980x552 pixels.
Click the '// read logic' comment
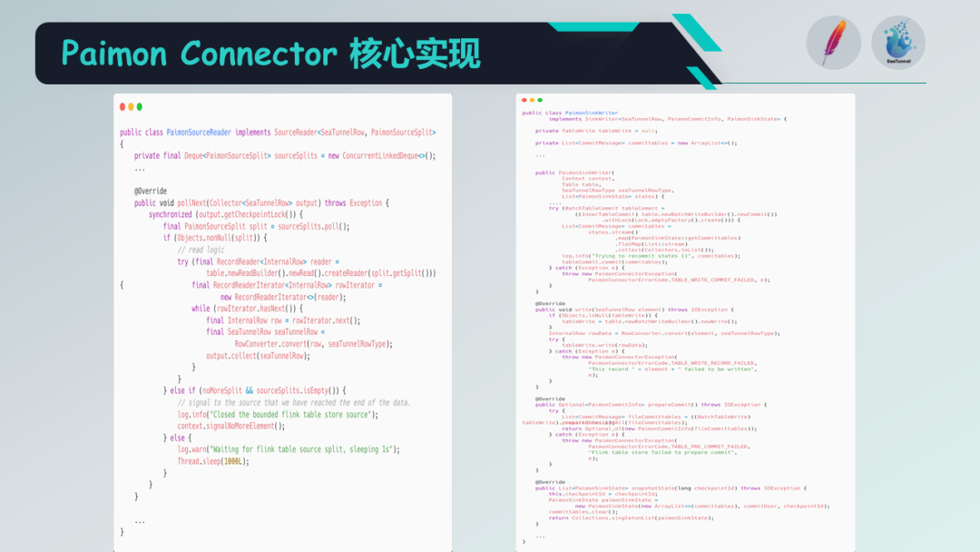point(201,250)
